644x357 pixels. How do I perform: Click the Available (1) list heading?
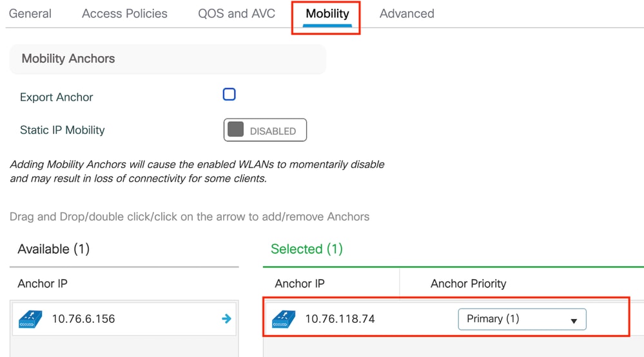[x=54, y=249]
